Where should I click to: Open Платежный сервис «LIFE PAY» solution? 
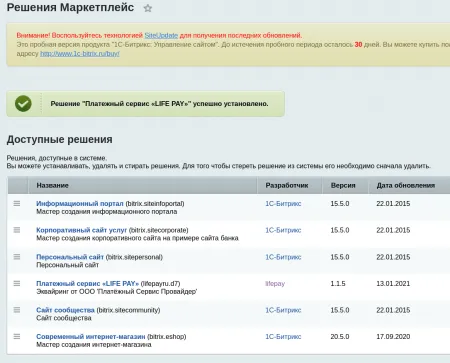click(x=87, y=284)
